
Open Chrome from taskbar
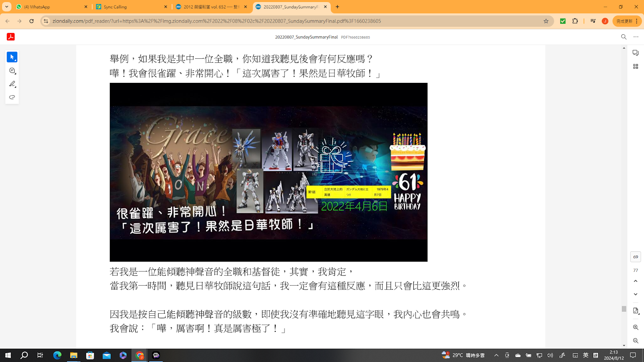(140, 355)
